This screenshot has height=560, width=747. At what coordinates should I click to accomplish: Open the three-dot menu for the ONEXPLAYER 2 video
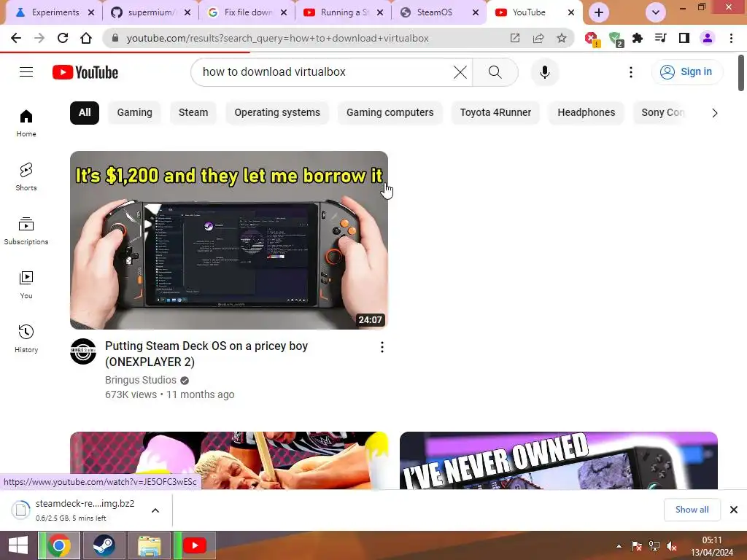(382, 347)
